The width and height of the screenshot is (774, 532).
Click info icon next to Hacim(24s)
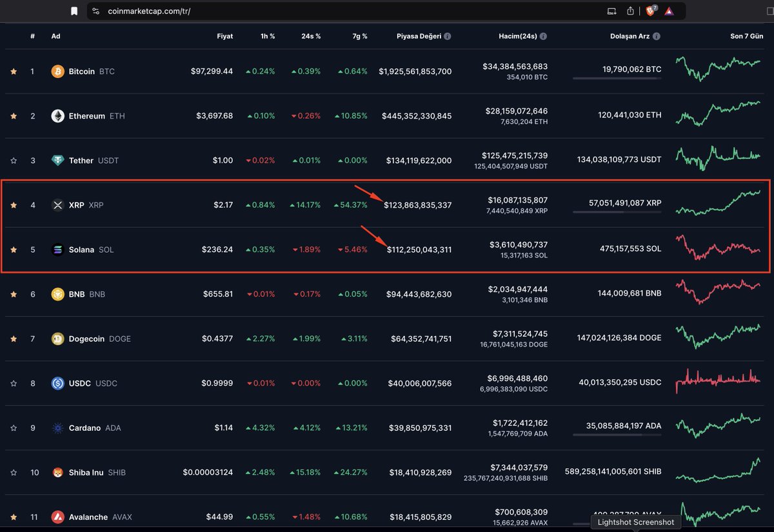pyautogui.click(x=543, y=37)
